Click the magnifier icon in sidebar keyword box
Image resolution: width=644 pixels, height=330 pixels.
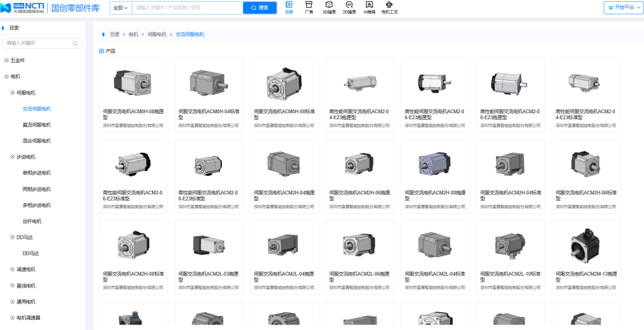coord(75,43)
